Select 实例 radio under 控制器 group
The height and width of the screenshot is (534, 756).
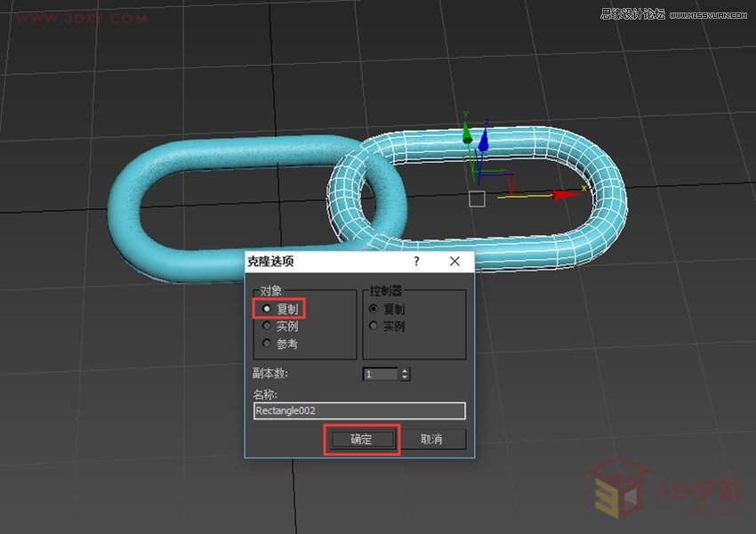[x=374, y=326]
